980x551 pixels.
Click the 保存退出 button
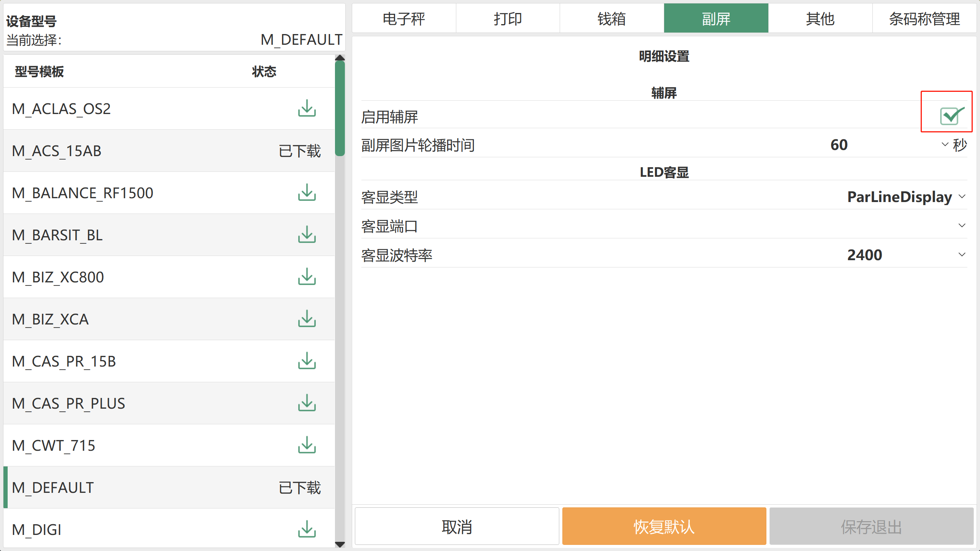click(871, 527)
